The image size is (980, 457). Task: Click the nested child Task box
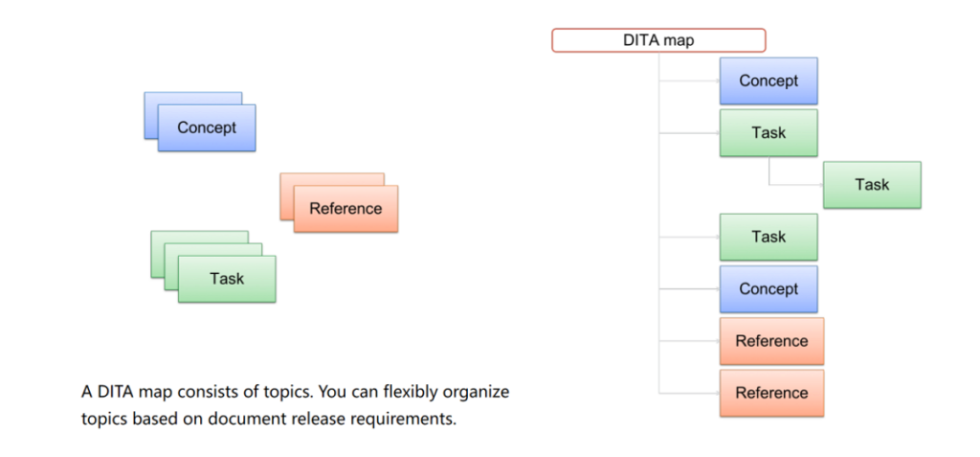(872, 185)
